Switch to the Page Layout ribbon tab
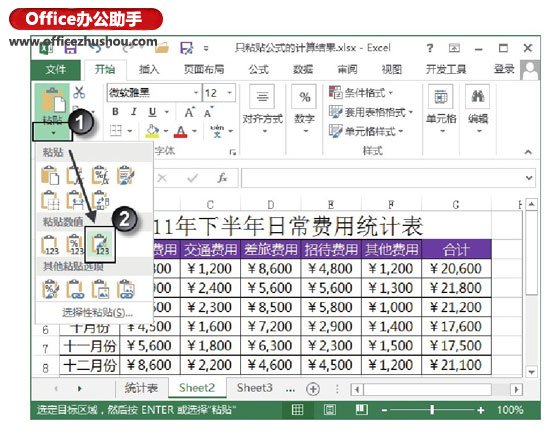The image size is (560, 434). [x=204, y=69]
